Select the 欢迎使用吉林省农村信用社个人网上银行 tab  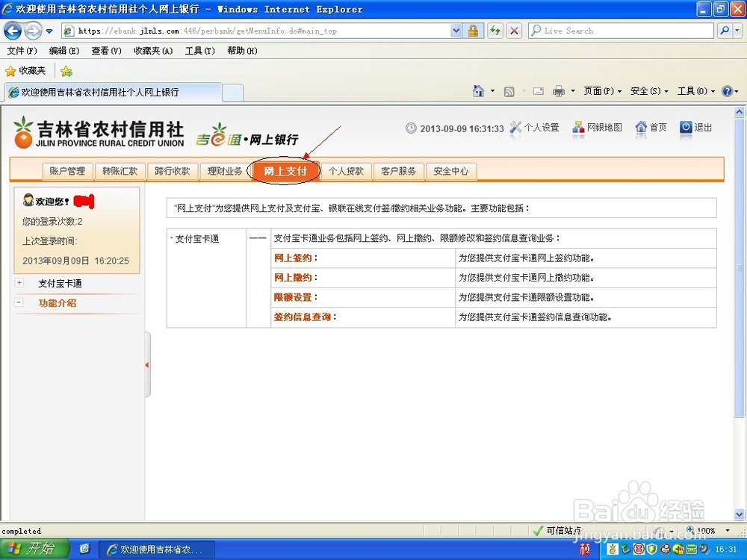(x=114, y=93)
